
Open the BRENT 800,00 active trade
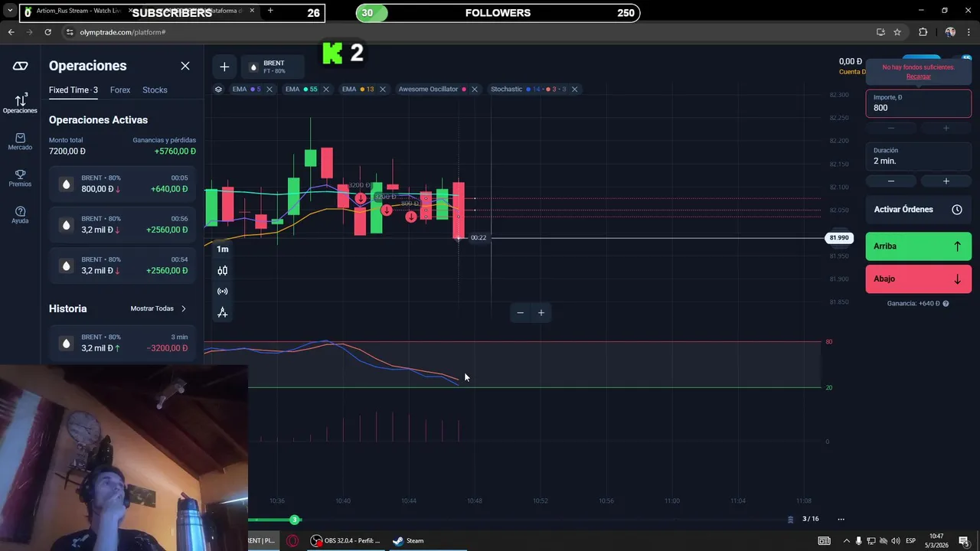pyautogui.click(x=122, y=184)
